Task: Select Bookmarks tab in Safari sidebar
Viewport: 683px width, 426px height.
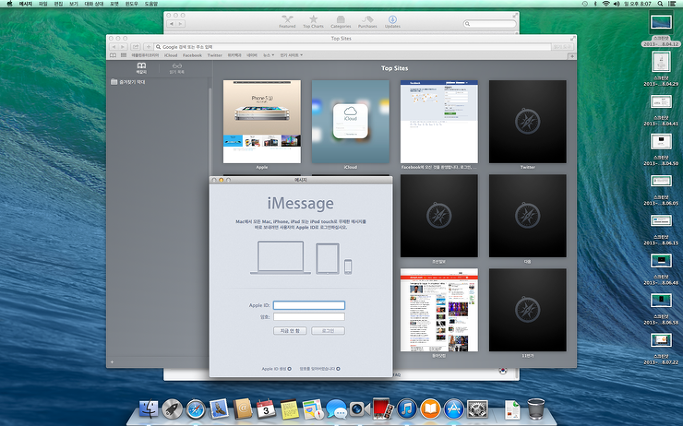Action: tap(141, 68)
